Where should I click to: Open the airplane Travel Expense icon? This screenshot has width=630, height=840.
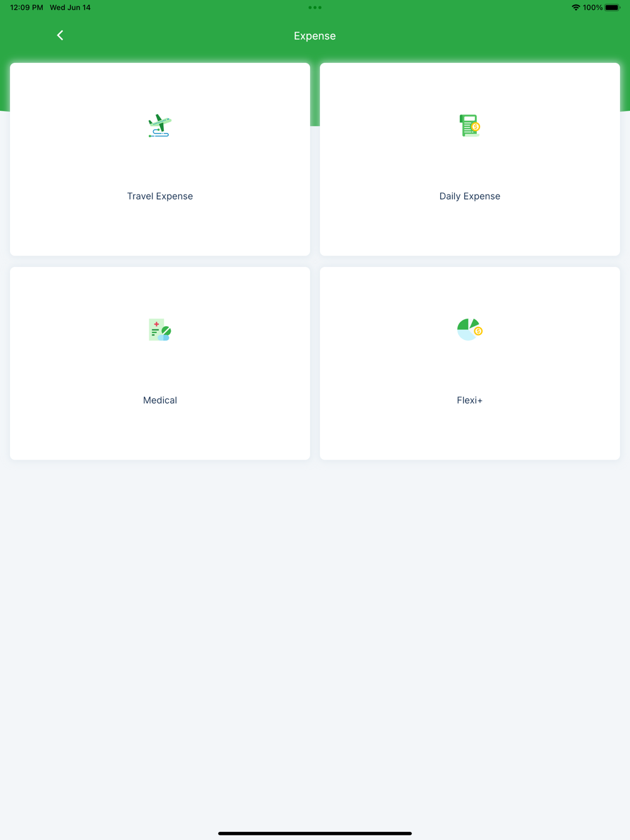[x=160, y=126]
